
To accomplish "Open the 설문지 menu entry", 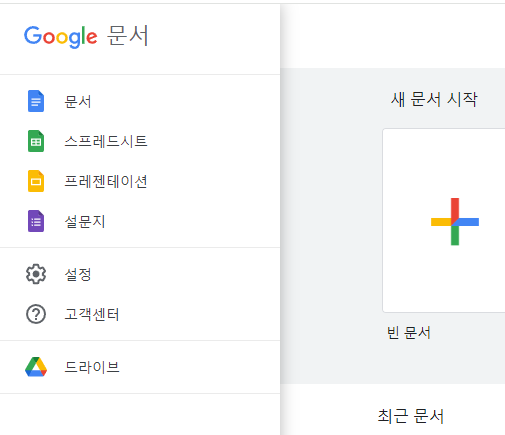I will pyautogui.click(x=140, y=221).
